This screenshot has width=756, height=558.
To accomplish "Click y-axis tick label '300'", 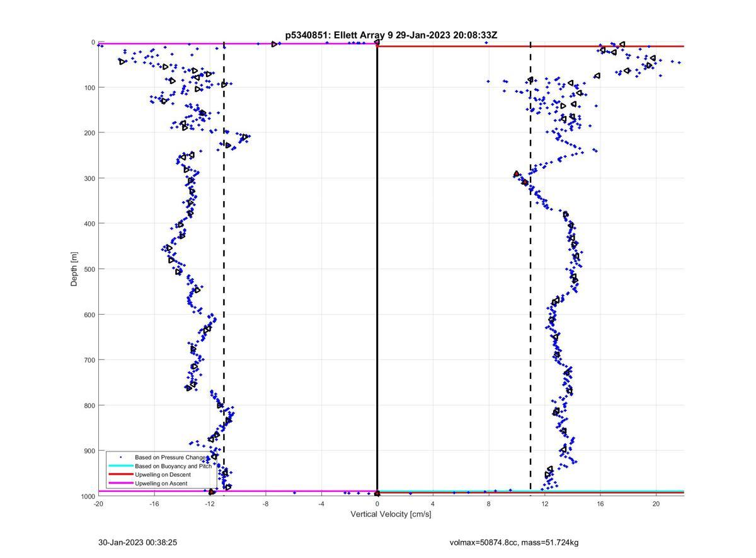I will click(89, 178).
